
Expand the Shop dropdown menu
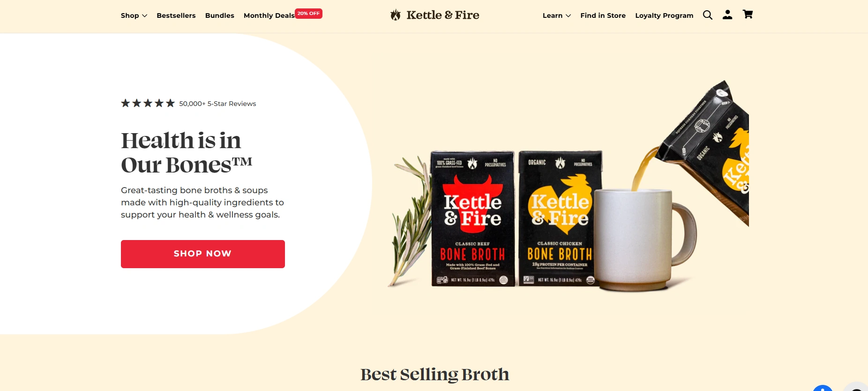134,15
